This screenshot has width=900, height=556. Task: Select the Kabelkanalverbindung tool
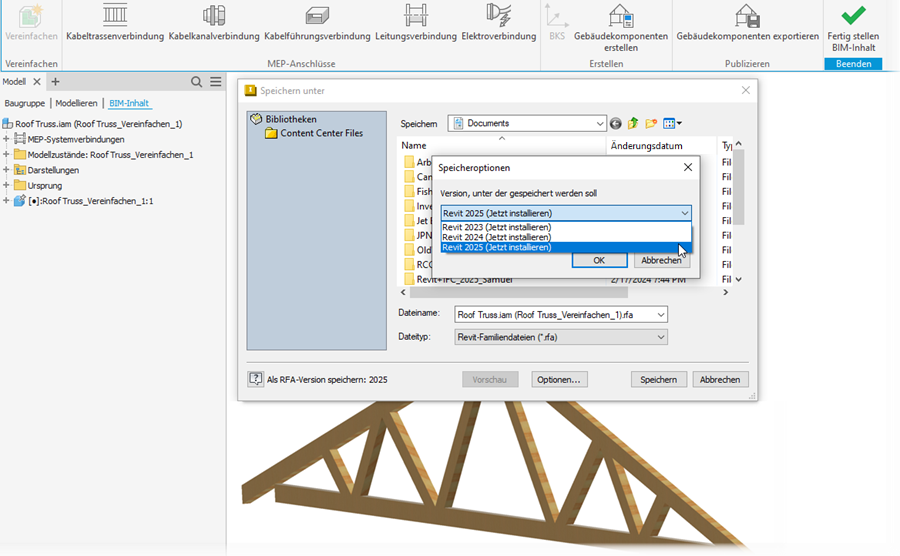click(x=214, y=15)
